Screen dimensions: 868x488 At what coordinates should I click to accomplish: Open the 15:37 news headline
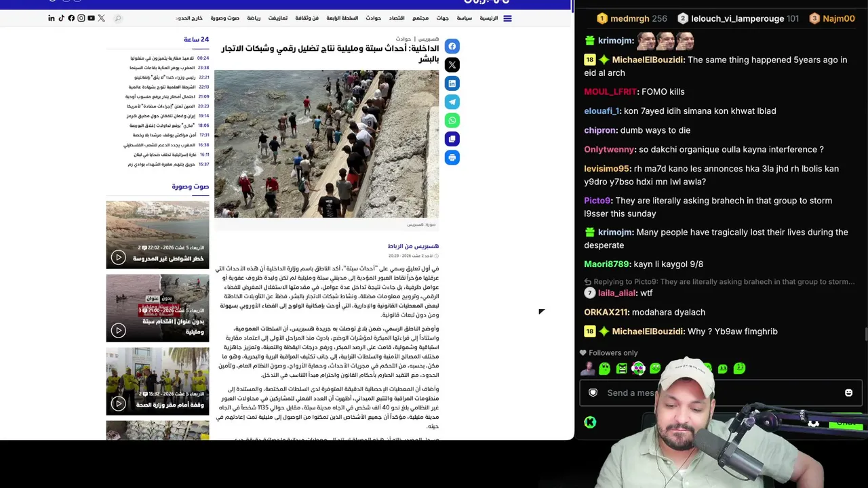click(161, 164)
